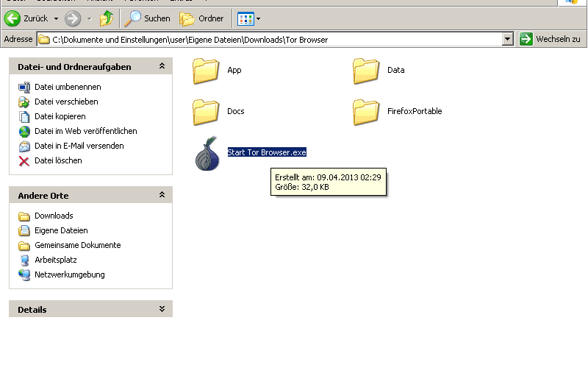Click the Docs folder name label
The image size is (588, 390).
(x=236, y=111)
